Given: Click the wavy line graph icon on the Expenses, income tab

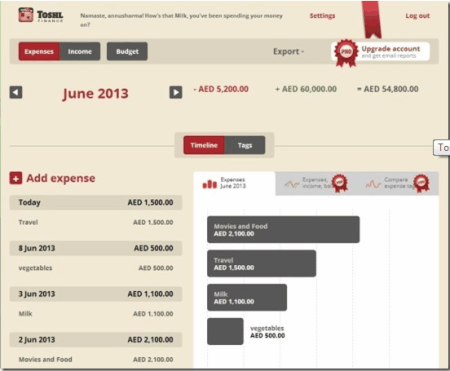Looking at the screenshot, I should [x=291, y=184].
